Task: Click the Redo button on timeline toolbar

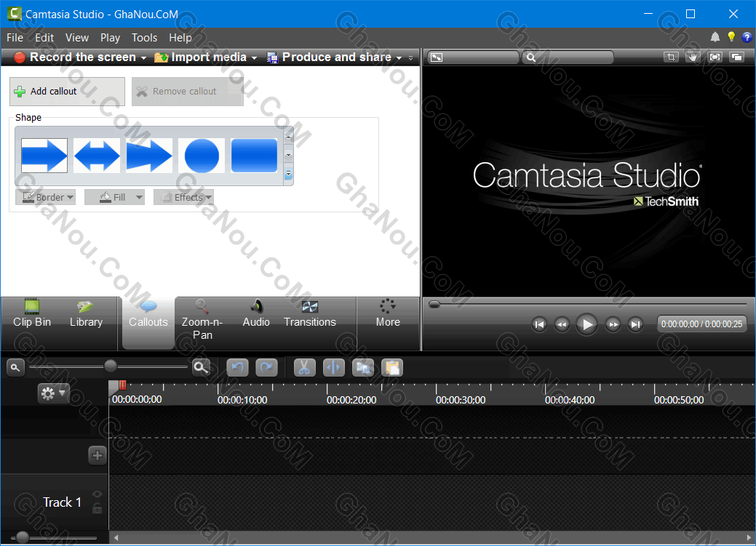Action: pyautogui.click(x=266, y=368)
